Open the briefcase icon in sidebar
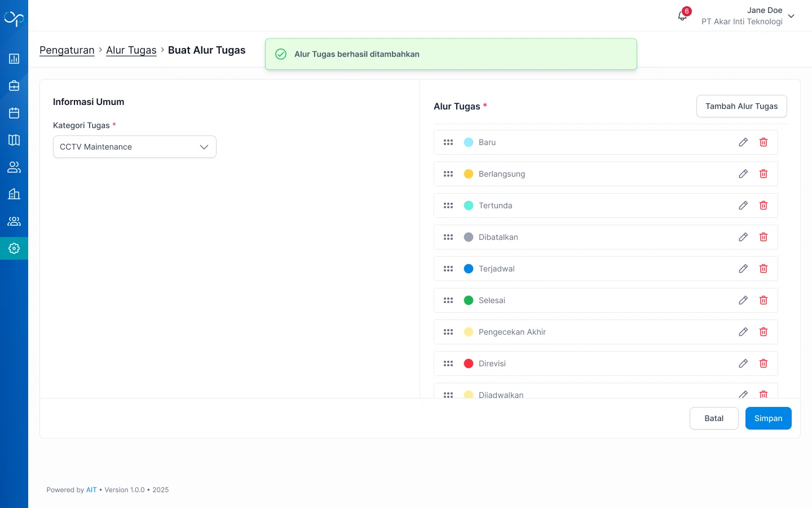812x508 pixels. click(x=14, y=86)
